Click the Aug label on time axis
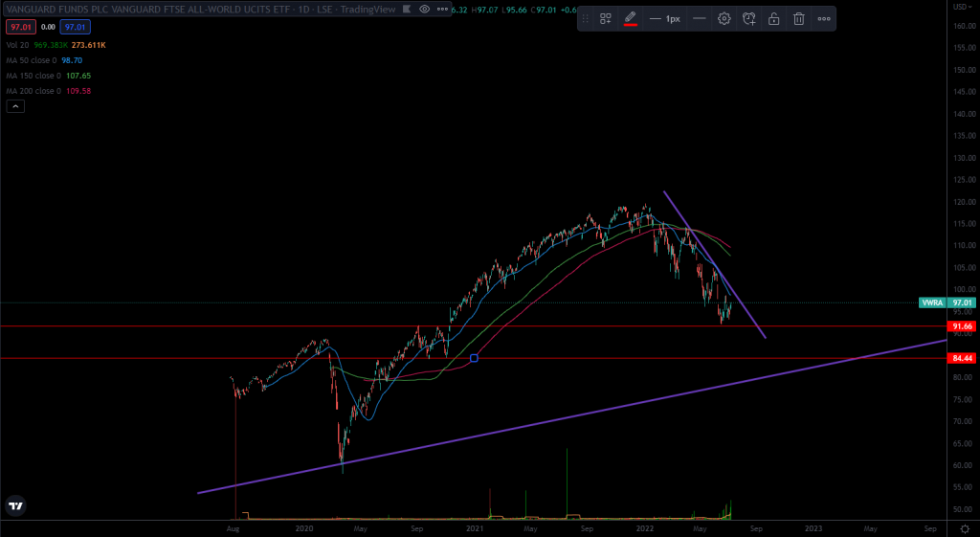The image size is (980, 537). [x=234, y=529]
